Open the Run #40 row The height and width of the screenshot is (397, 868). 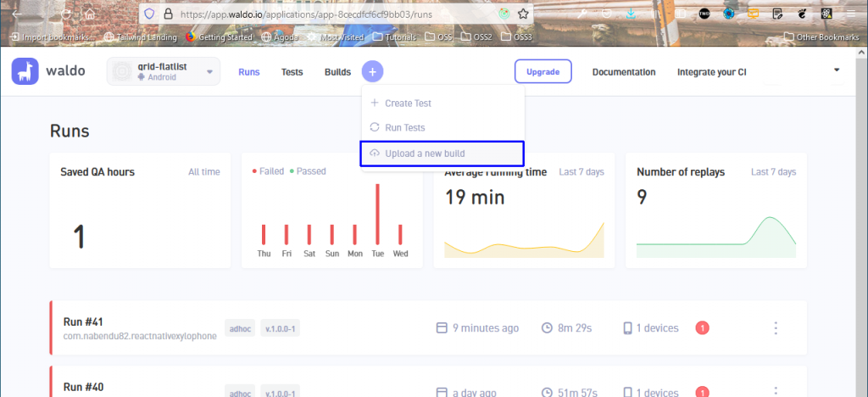tap(428, 382)
